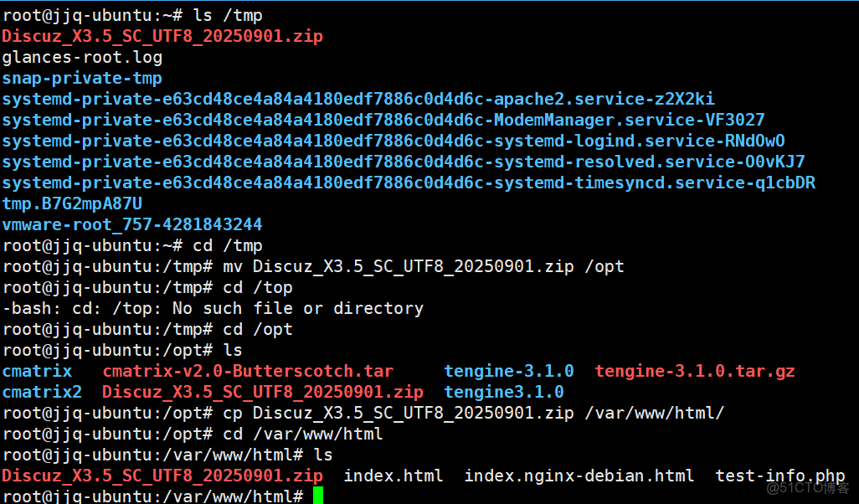Image resolution: width=859 pixels, height=504 pixels.
Task: Click the tmp.B7G2mpA87U directory name
Action: pos(72,203)
